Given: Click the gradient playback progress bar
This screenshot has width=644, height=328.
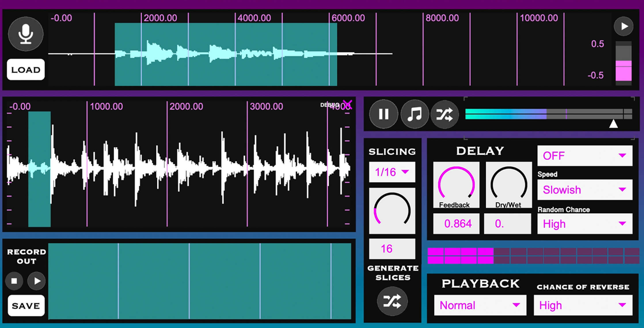Looking at the screenshot, I should [549, 114].
